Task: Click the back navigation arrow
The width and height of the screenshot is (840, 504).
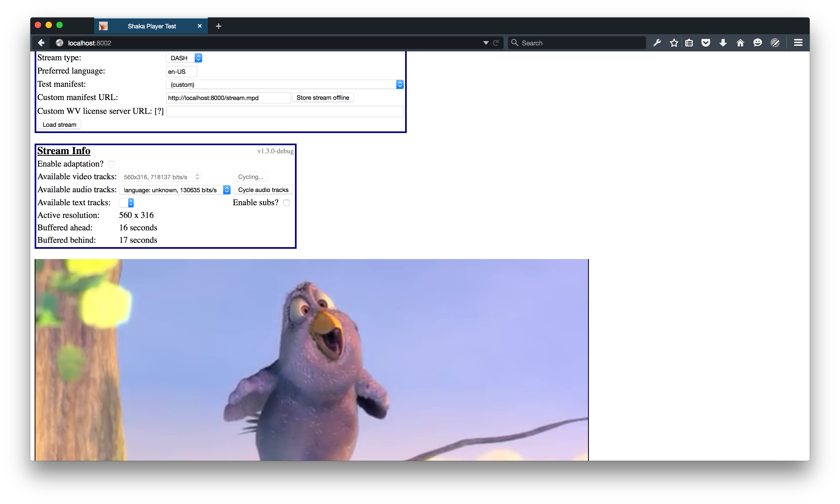Action: click(x=41, y=43)
